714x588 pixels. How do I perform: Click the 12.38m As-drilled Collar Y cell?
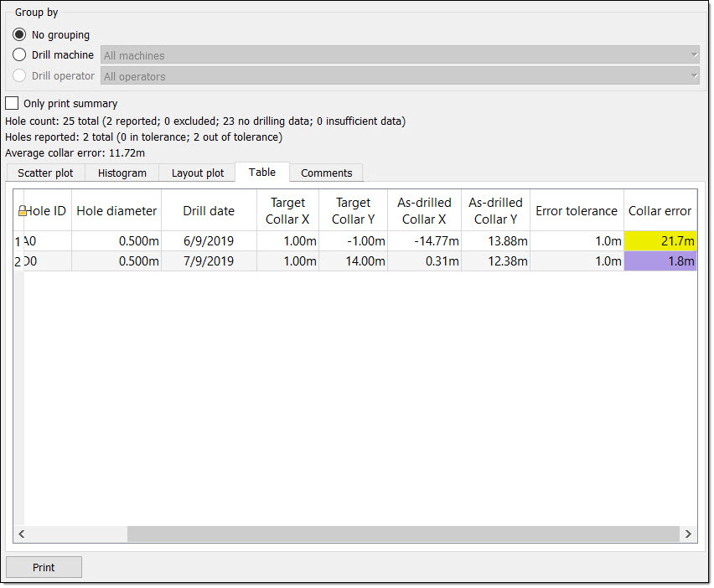click(495, 261)
